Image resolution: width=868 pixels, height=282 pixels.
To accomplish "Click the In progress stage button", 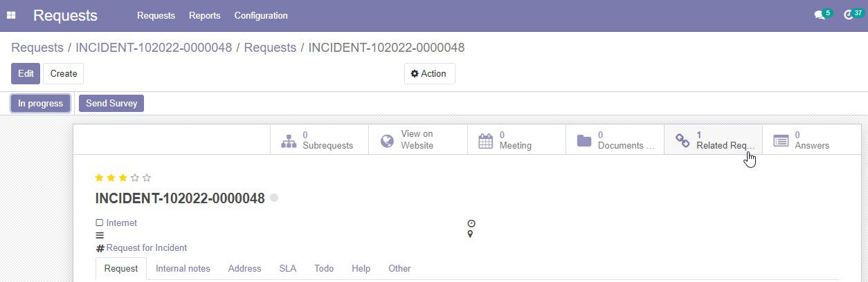I will [x=40, y=104].
